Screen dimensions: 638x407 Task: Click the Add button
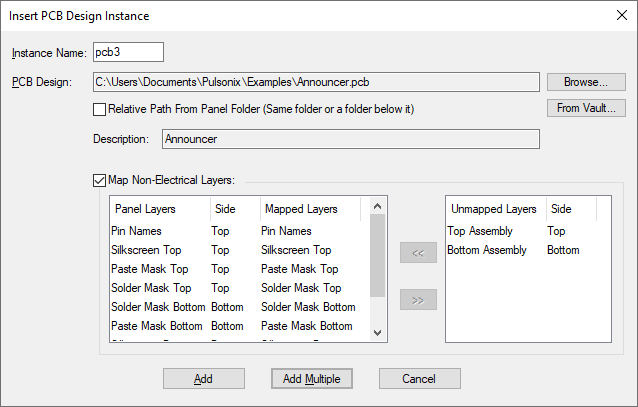pyautogui.click(x=204, y=379)
